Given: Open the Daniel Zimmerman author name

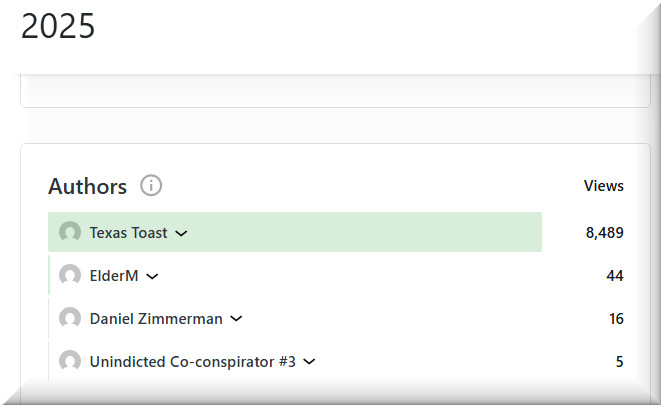Looking at the screenshot, I should (x=155, y=319).
